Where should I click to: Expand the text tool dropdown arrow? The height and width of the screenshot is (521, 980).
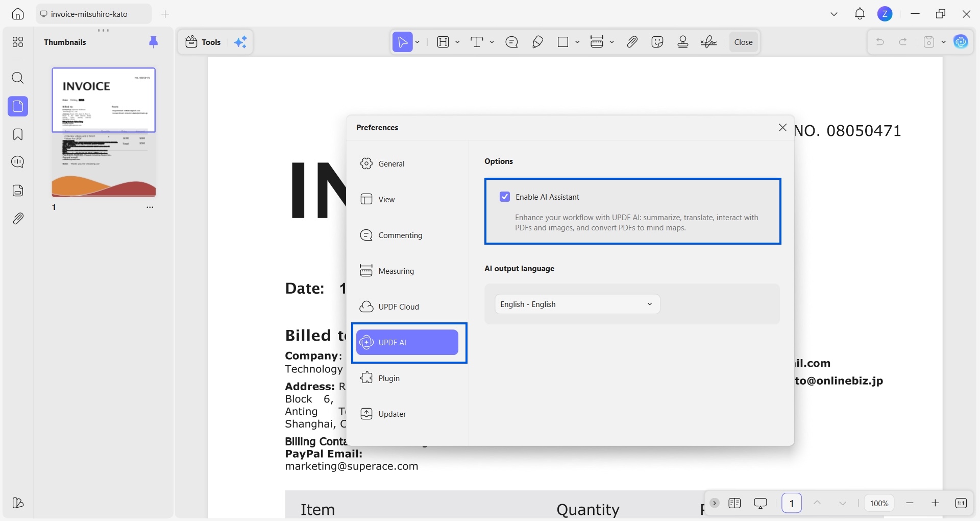(492, 42)
